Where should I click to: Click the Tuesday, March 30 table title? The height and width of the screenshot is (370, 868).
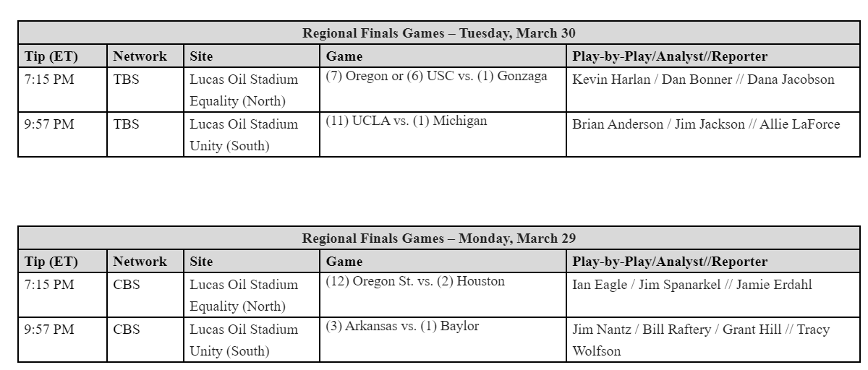[438, 33]
